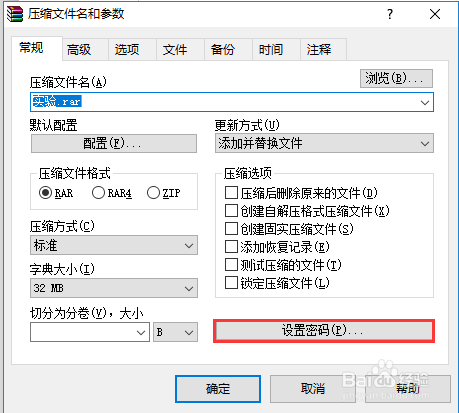The height and width of the screenshot is (413, 459).
Task: Open the volume size unit B dropdown
Action: tap(175, 332)
